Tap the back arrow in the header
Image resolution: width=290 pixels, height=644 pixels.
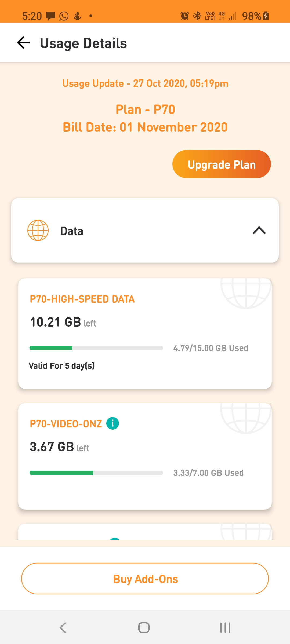click(x=23, y=43)
